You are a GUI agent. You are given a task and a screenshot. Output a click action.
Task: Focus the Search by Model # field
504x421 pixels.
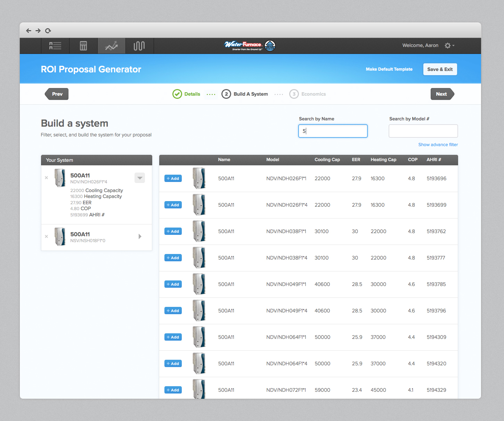423,131
